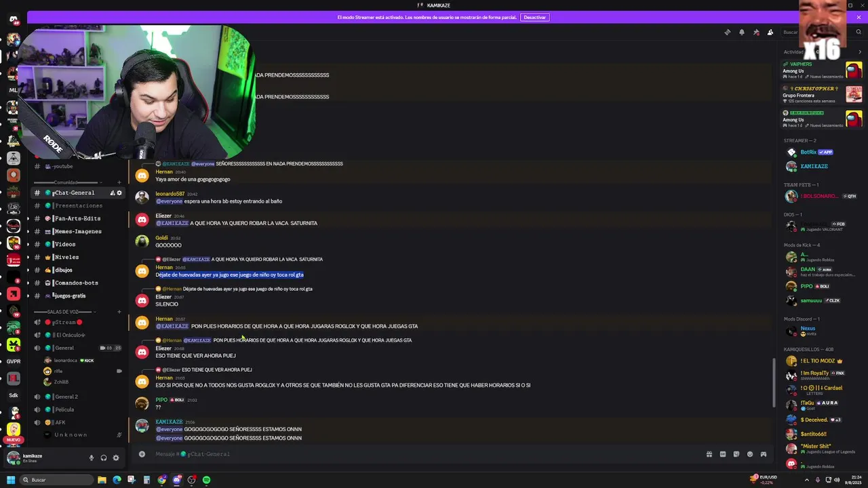
Task: Click invite icon on Chat-General channel
Action: coord(113,193)
